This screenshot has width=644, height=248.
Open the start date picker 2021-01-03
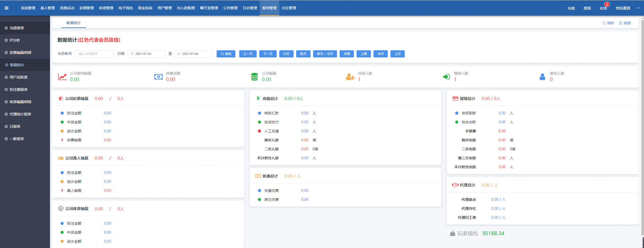tap(147, 54)
